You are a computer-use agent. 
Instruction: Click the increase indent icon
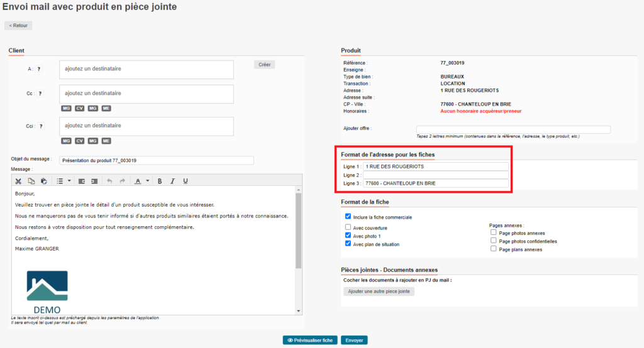(94, 181)
